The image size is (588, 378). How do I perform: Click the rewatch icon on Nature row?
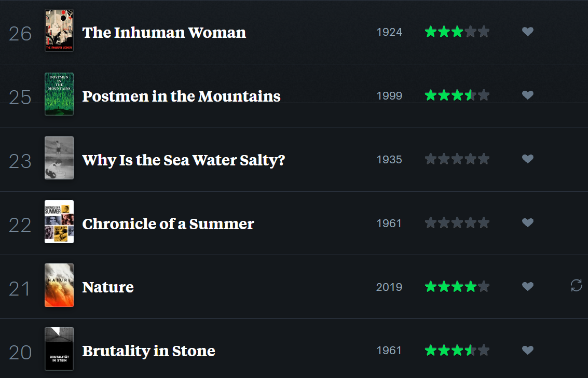point(576,285)
